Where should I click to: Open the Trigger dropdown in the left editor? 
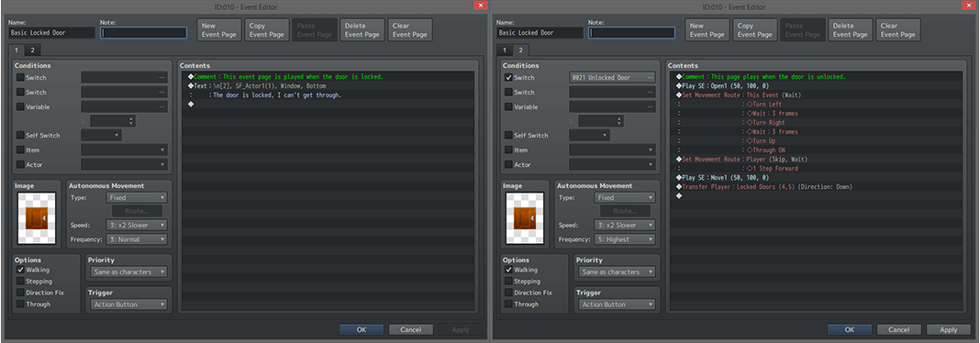128,304
